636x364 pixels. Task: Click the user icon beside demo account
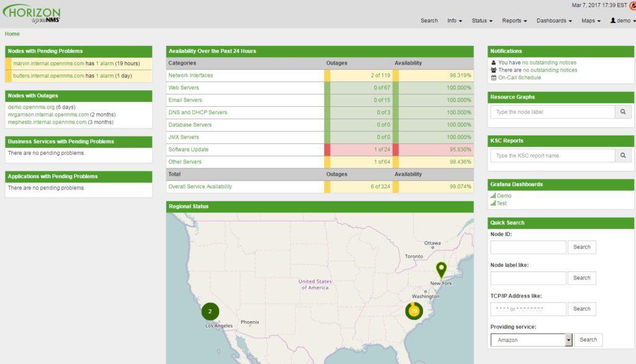613,20
